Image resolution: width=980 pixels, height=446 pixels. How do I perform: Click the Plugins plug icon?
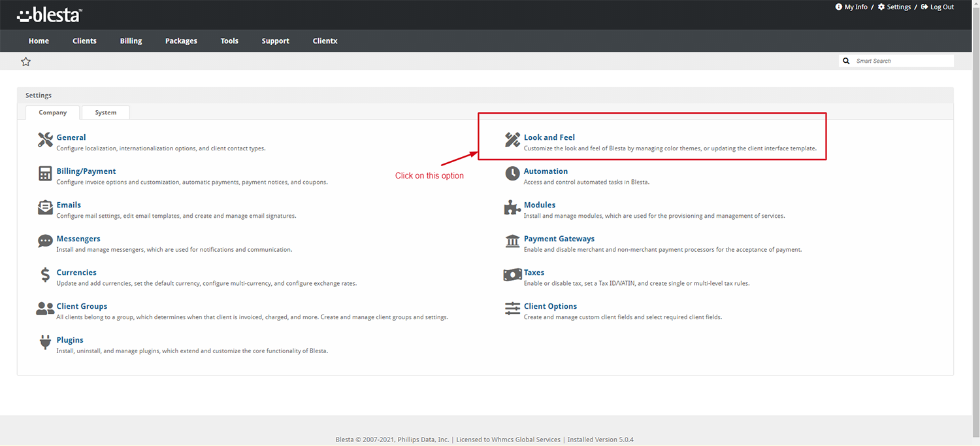[x=45, y=343]
